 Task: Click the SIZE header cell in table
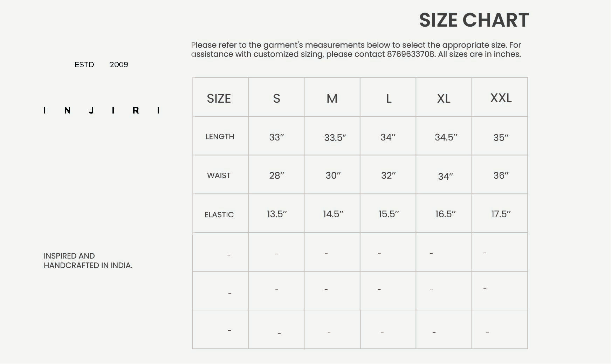(x=219, y=98)
